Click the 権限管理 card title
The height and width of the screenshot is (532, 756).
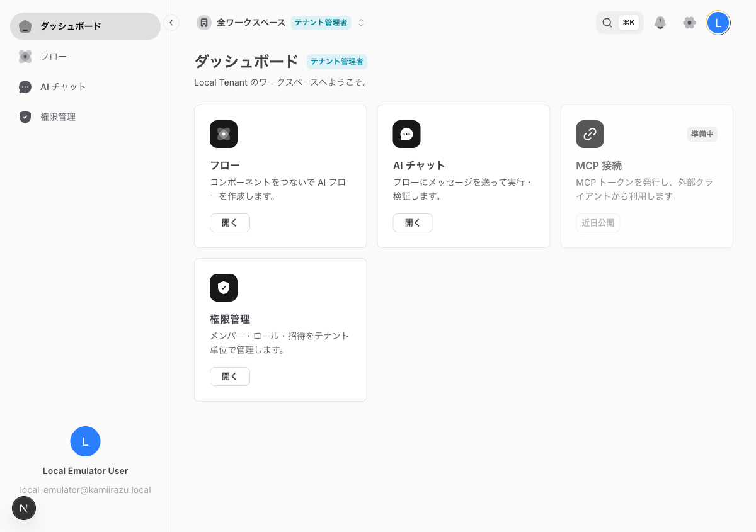230,319
